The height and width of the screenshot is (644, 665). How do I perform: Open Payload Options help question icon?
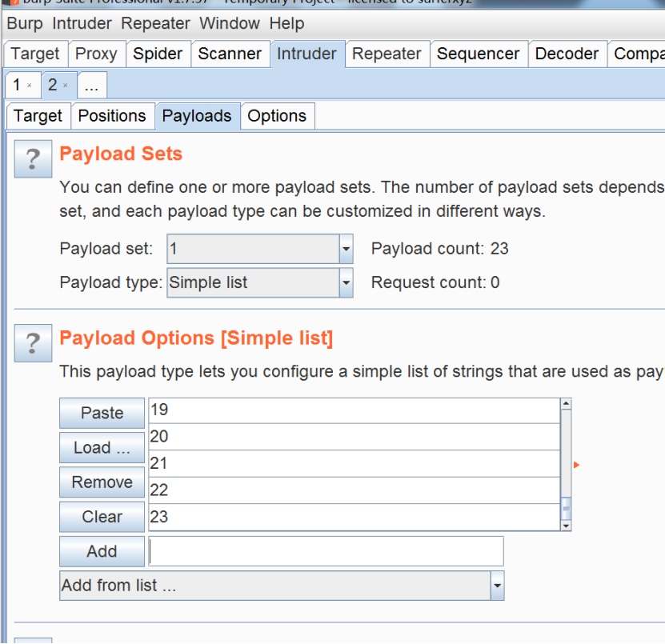click(33, 343)
